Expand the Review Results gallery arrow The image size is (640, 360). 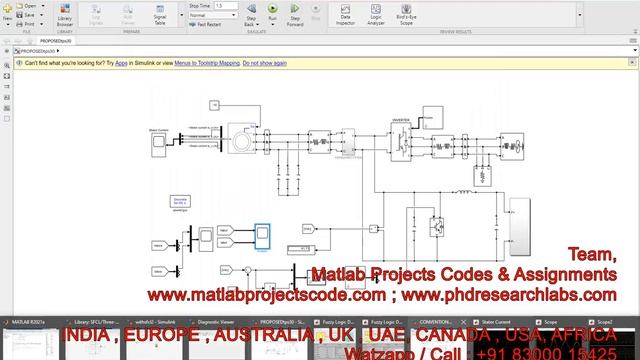point(580,15)
